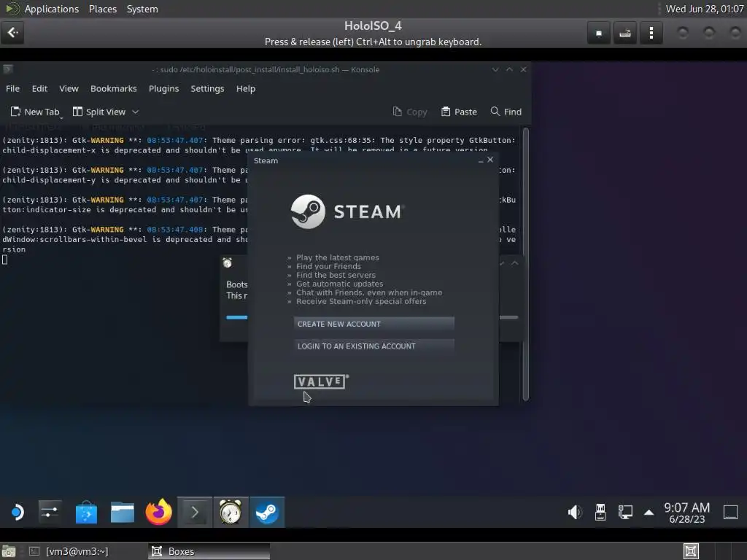Open the Konsole Settings menu
This screenshot has height=560, width=747.
coord(207,88)
